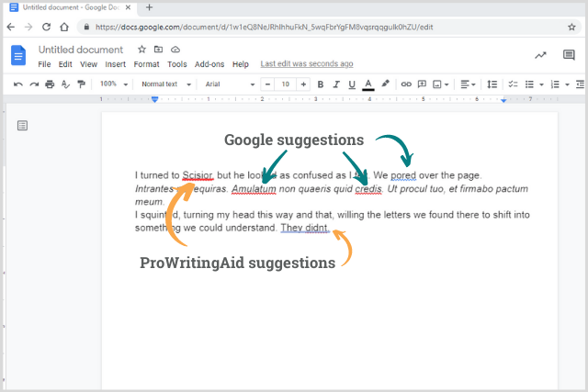Add a comment via toolbar icon
This screenshot has width=588, height=392.
click(x=422, y=84)
